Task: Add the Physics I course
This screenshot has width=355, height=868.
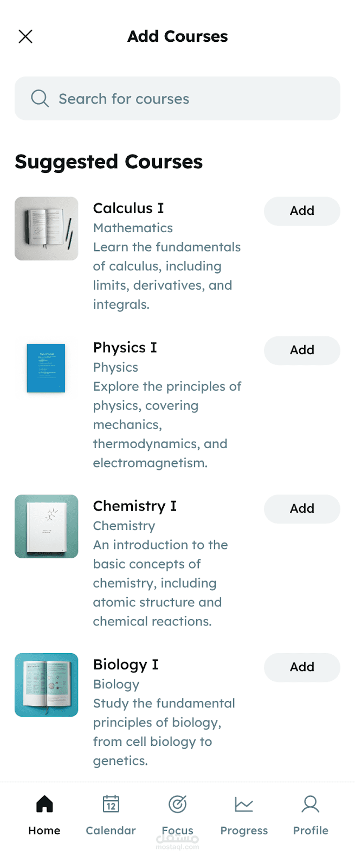Action: coord(302,350)
